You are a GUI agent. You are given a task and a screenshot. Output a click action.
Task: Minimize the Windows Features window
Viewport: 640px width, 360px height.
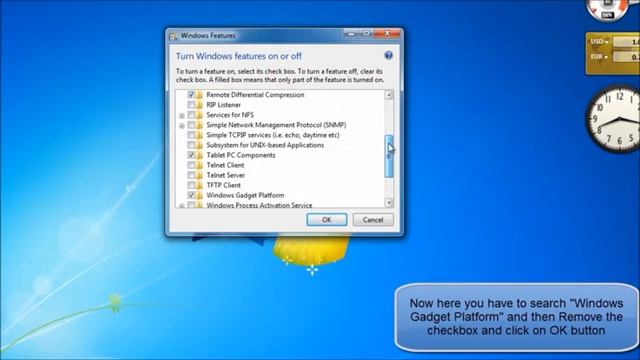pyautogui.click(x=351, y=33)
